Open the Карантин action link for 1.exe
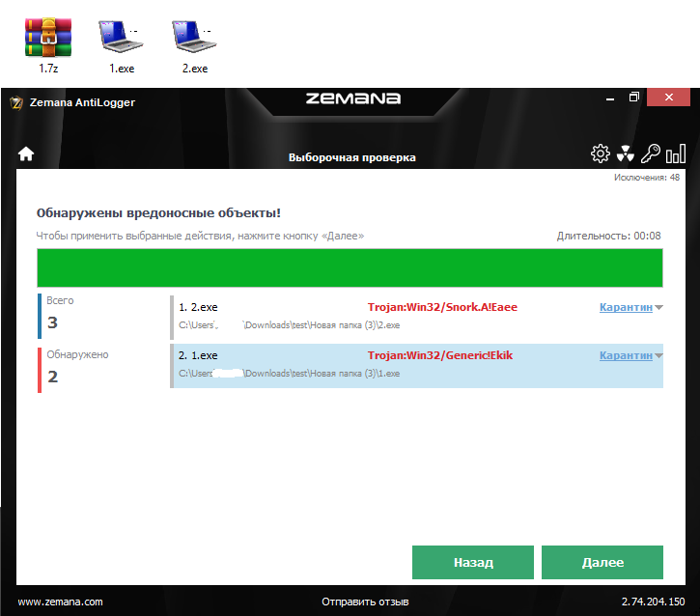 (x=626, y=355)
